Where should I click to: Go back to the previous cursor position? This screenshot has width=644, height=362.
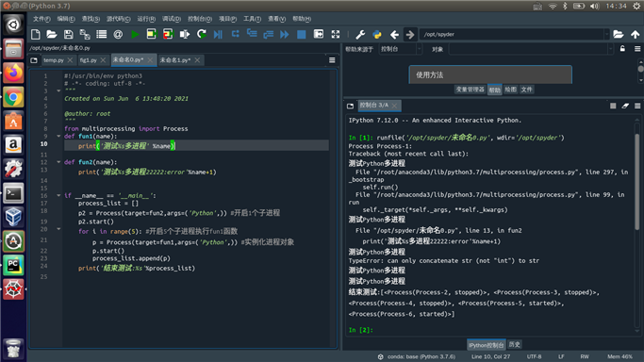394,35
